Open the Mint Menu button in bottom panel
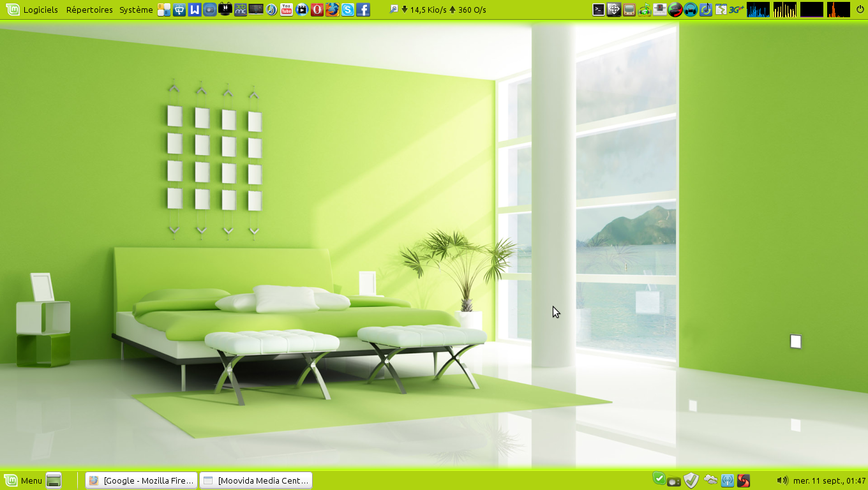868x490 pixels. (23, 480)
